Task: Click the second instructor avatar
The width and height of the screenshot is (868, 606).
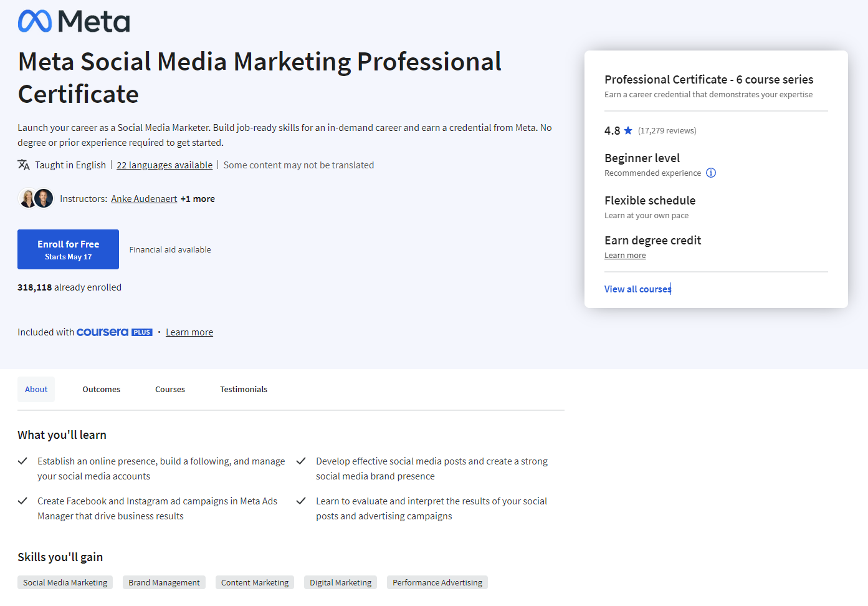Action: (43, 198)
